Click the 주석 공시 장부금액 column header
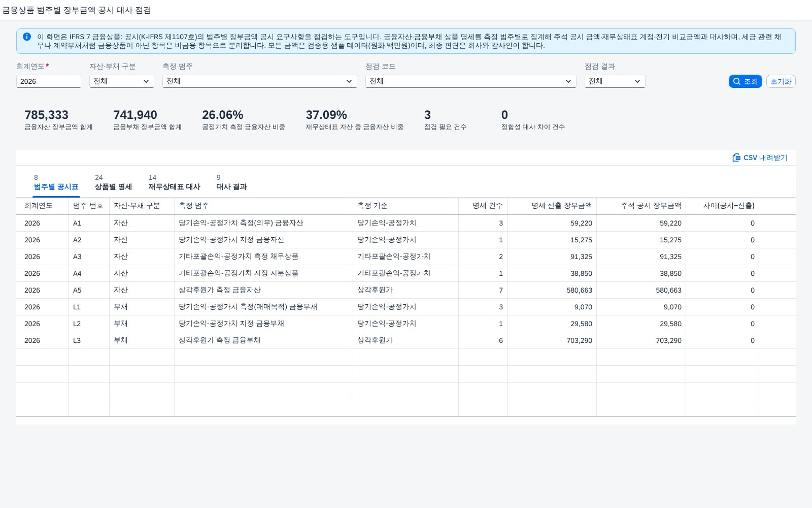This screenshot has width=812, height=508. point(641,206)
